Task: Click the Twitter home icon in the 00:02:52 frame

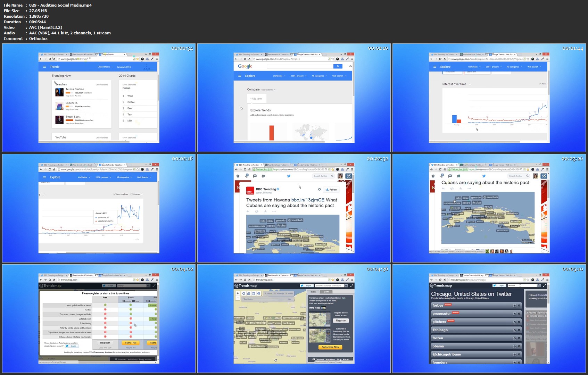Action: point(238,176)
